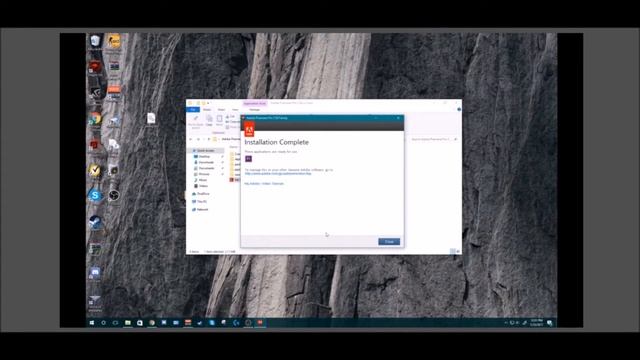Open the File tab in File Explorer

pos(193,110)
